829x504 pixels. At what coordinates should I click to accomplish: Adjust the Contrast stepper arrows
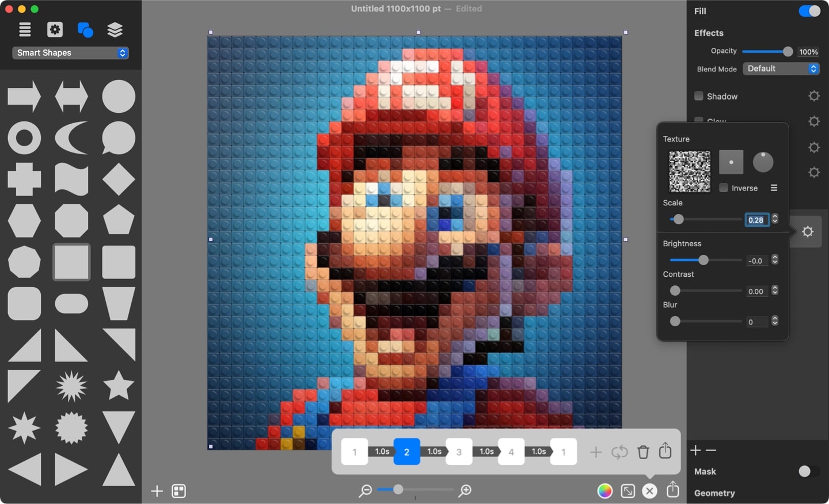point(775,291)
